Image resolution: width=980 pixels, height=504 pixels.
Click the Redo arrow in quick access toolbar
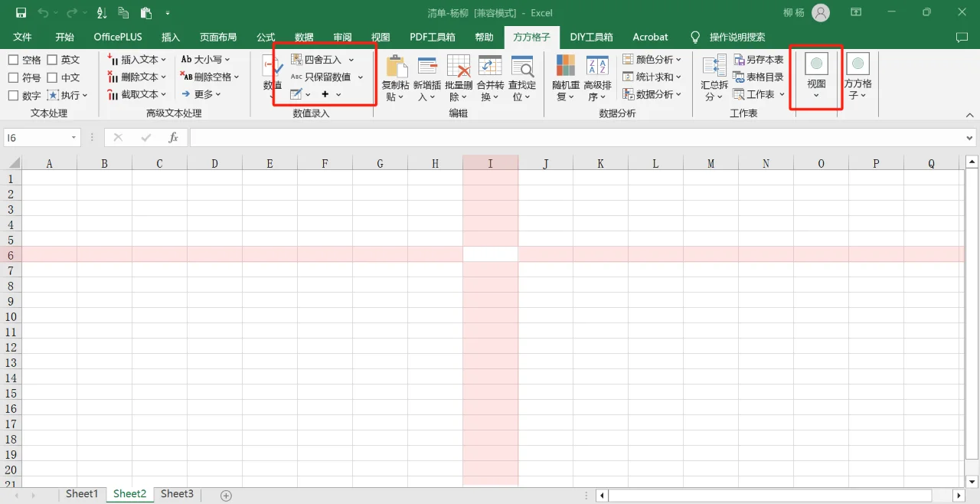71,13
